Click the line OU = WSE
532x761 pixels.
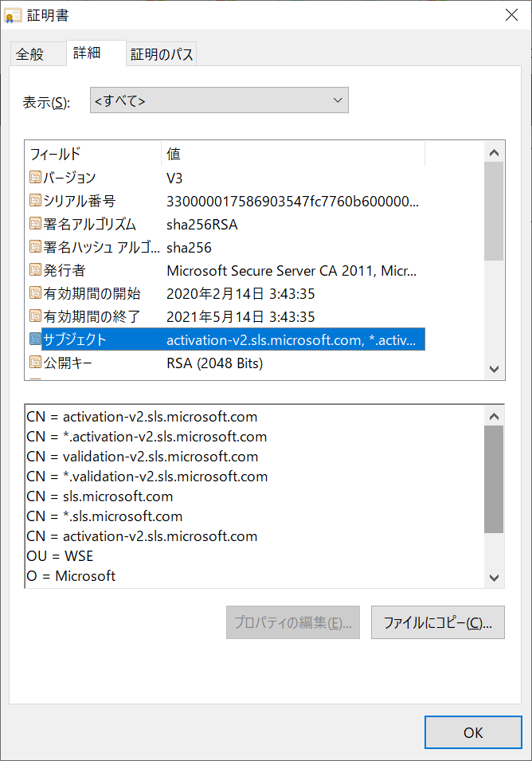[x=60, y=556]
